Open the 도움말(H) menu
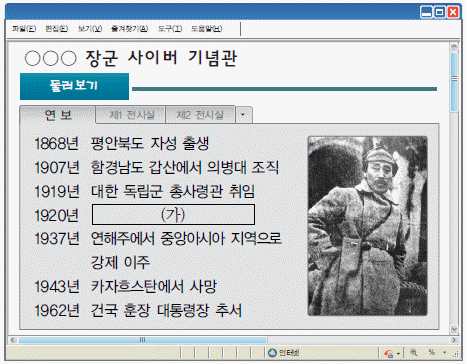The width and height of the screenshot is (466, 364). [207, 29]
